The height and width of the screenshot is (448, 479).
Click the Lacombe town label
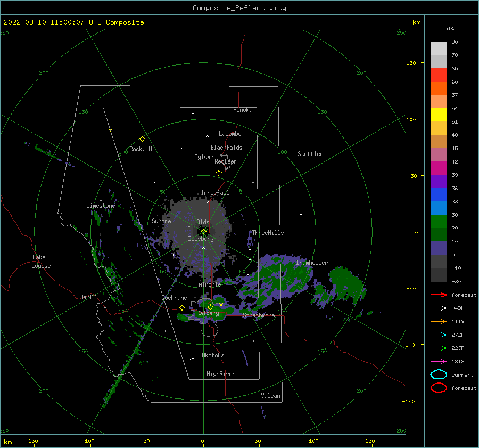pos(230,134)
